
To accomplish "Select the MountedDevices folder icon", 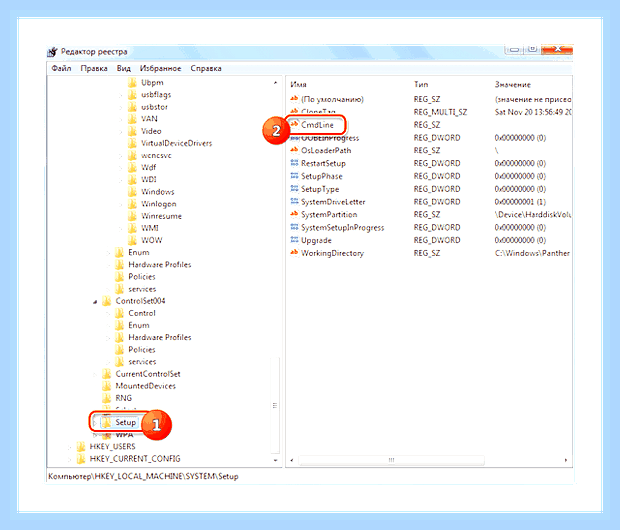I will point(106,386).
